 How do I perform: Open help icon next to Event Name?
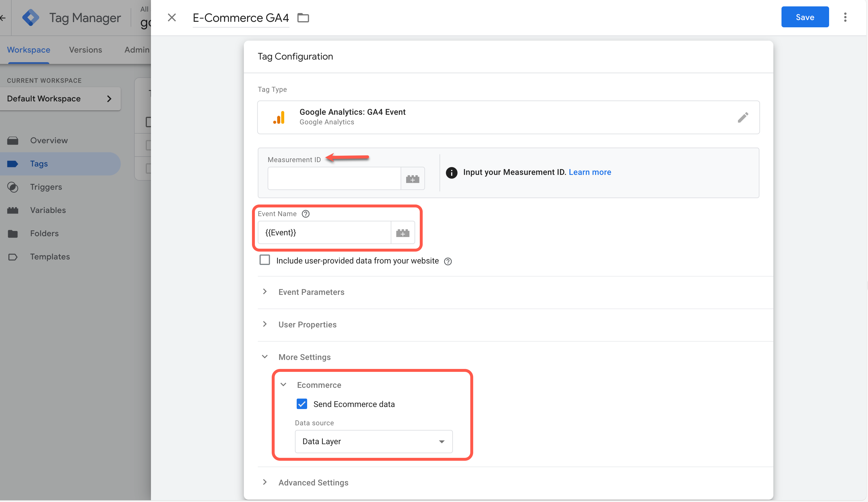pos(305,214)
